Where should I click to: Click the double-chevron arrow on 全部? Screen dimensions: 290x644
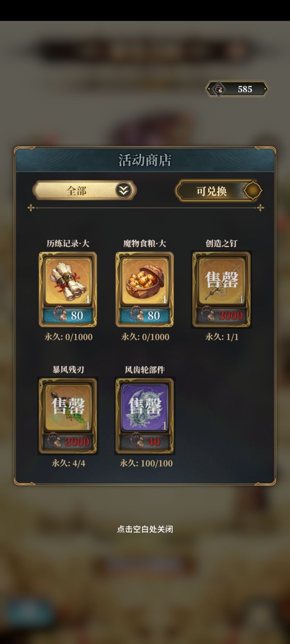pyautogui.click(x=124, y=190)
